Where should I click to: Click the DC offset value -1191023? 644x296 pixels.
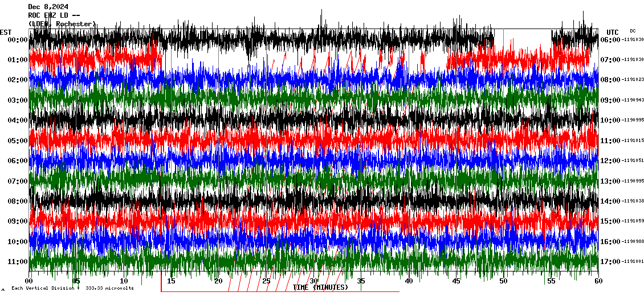(633, 80)
